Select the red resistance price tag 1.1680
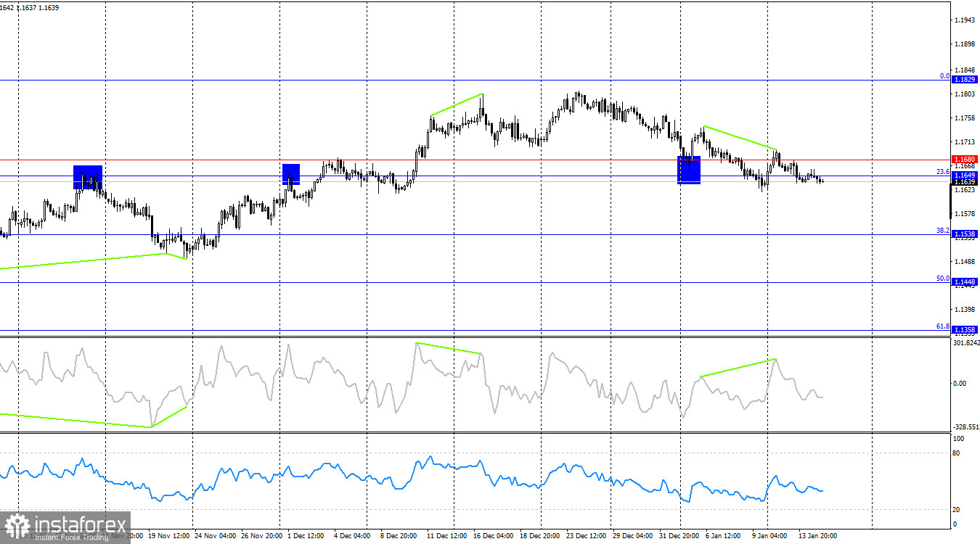980x544 pixels. (963, 160)
